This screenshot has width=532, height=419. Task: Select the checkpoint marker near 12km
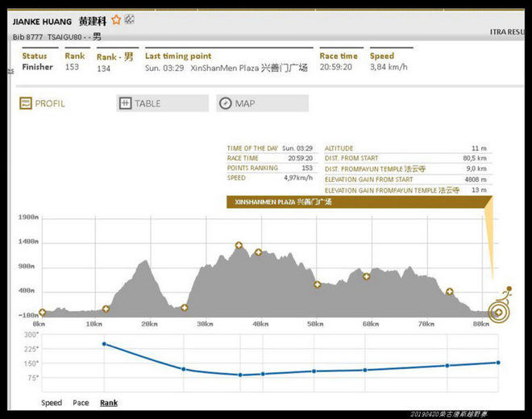106,309
